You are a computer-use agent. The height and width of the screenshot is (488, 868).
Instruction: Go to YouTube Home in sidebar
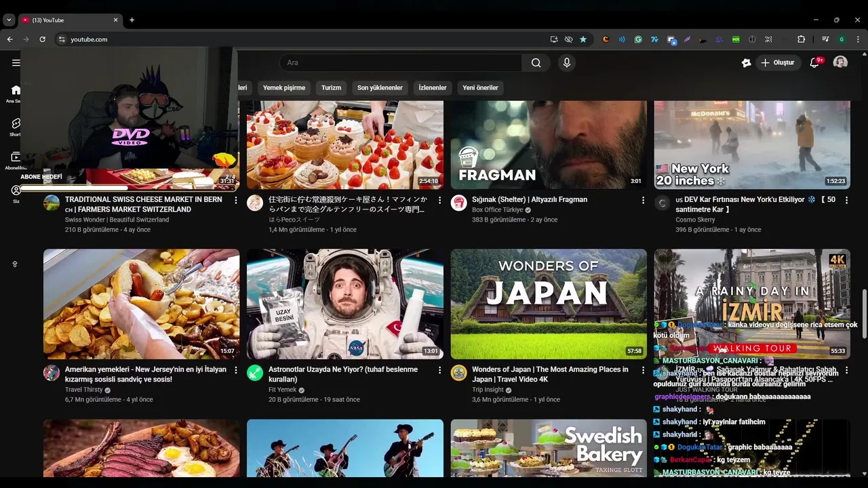tap(16, 93)
